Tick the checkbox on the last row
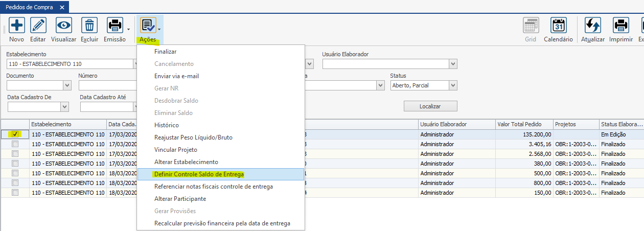This screenshot has height=231, width=644. [15, 193]
